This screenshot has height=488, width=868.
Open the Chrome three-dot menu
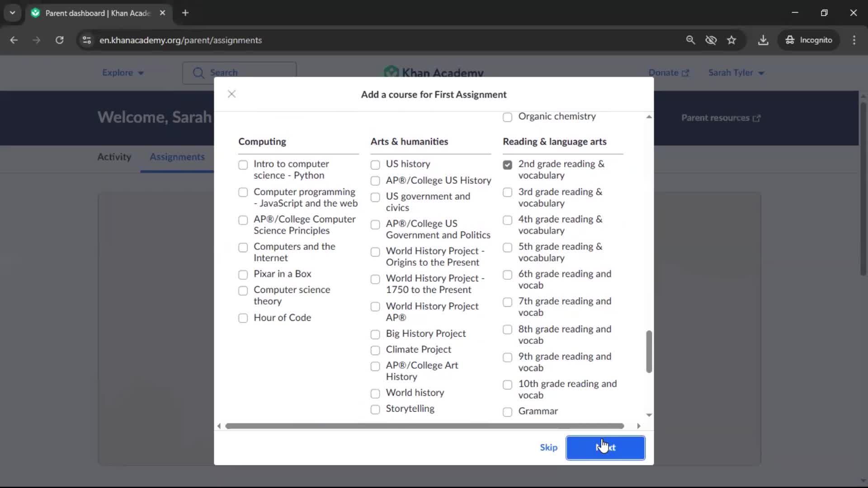pyautogui.click(x=854, y=40)
